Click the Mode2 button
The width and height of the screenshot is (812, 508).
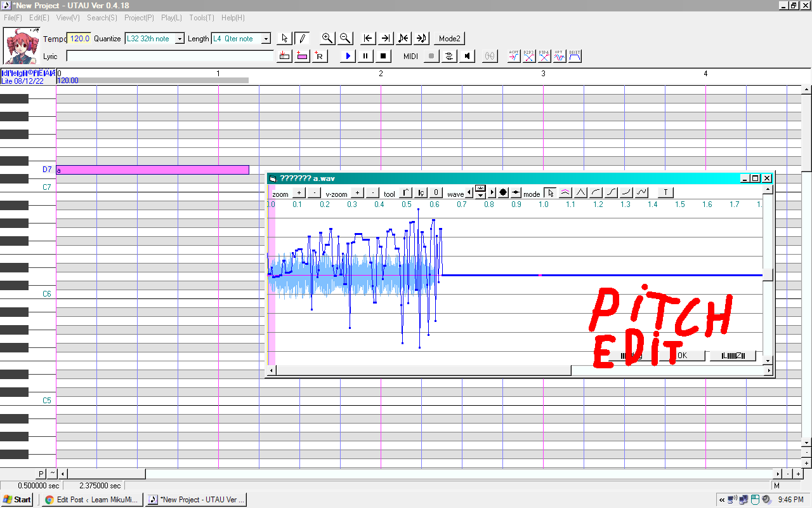click(449, 39)
